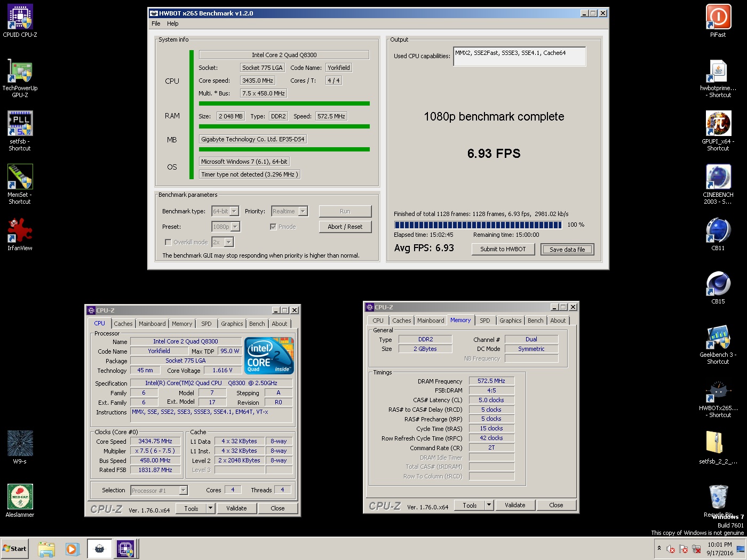The width and height of the screenshot is (747, 560).
Task: Open the media player taskbar icon
Action: (x=73, y=549)
